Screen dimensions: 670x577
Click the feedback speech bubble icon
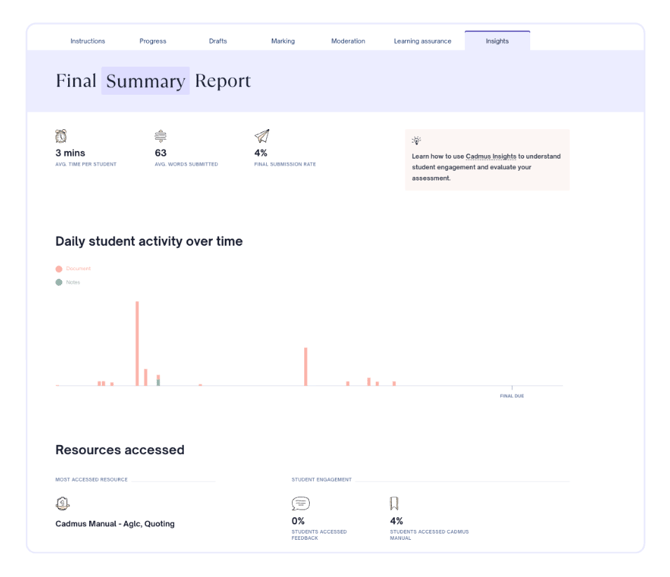[x=301, y=503]
